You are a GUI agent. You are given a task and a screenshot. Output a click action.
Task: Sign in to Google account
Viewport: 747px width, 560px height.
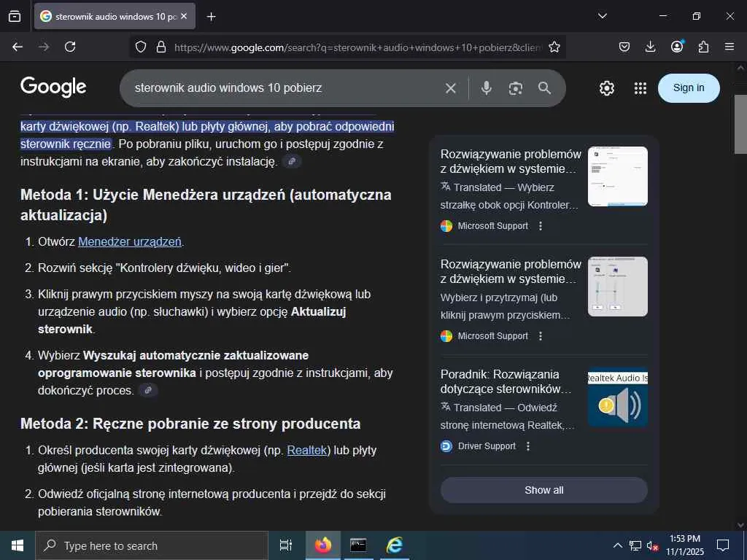click(x=689, y=88)
